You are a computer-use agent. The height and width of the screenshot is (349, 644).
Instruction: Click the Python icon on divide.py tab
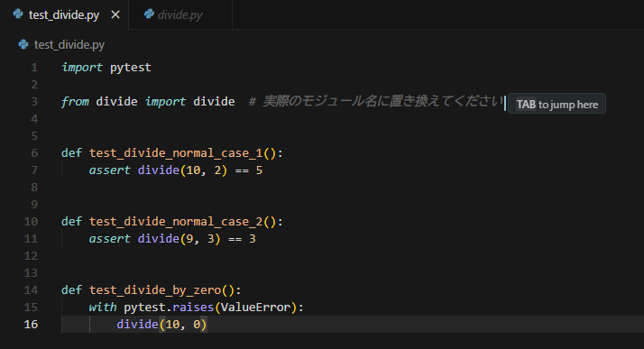point(149,14)
